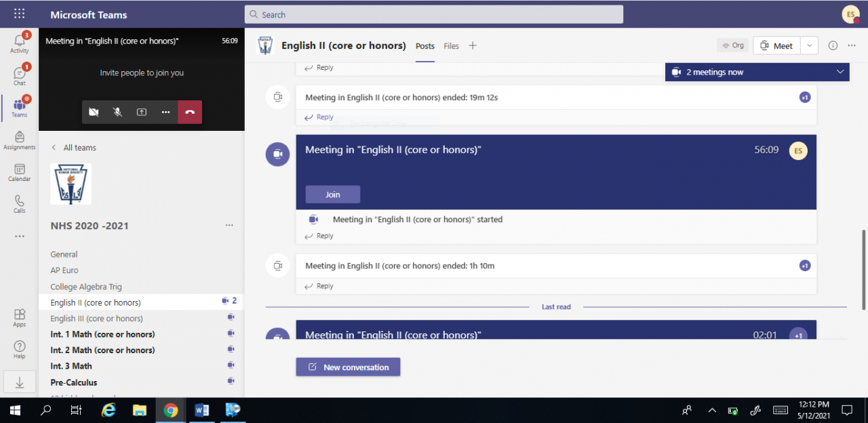This screenshot has width=868, height=423.
Task: Click the English II team icon in header
Action: pyautogui.click(x=265, y=45)
